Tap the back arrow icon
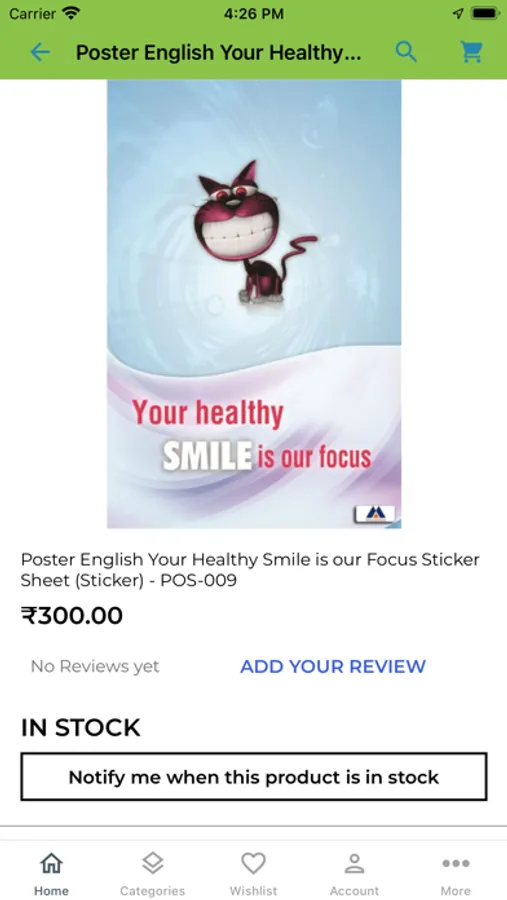507x900 pixels. point(40,53)
